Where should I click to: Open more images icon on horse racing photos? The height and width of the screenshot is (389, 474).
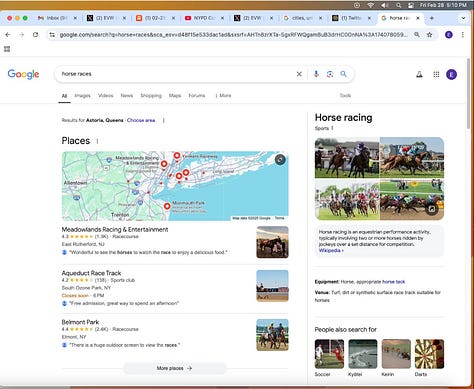click(432, 209)
